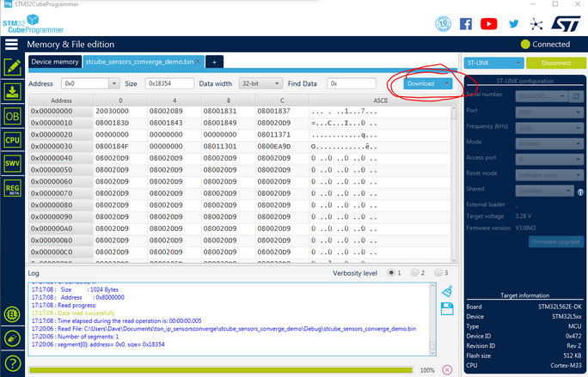
Task: Set verbosity level to 3
Action: point(438,272)
